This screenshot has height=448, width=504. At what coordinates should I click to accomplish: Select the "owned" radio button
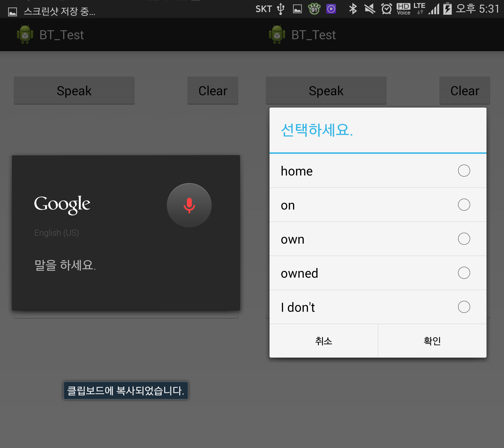[x=464, y=273]
